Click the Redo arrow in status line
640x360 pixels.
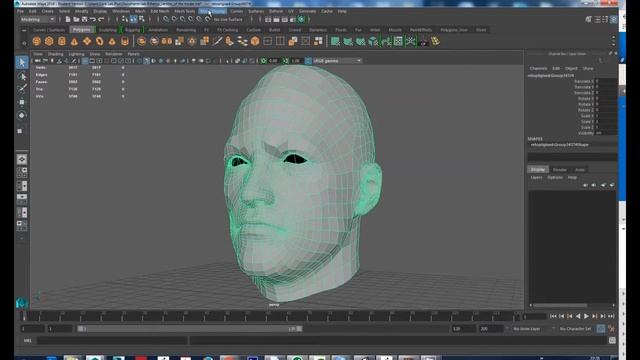tap(101, 19)
